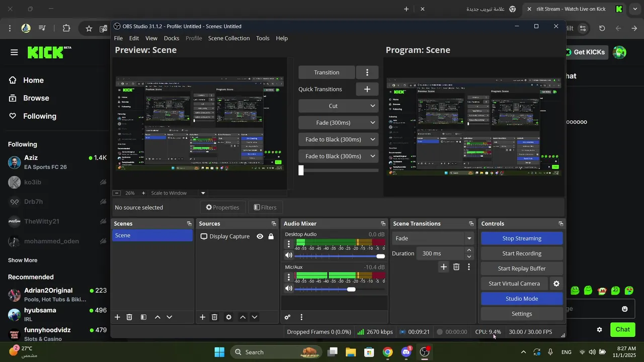Screen dimensions: 644x362
Task: Open Transition three-dot menu button
Action: [367, 72]
